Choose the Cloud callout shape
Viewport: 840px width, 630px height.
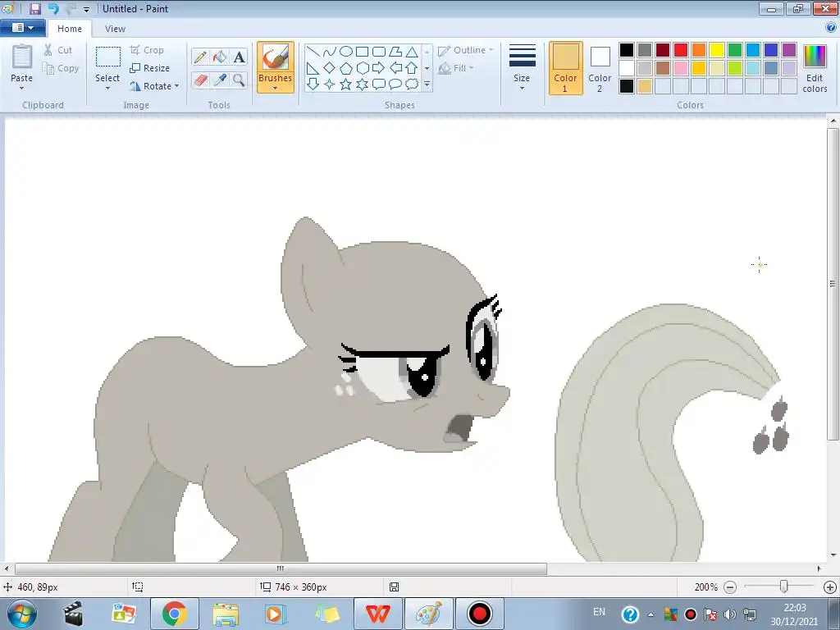tap(412, 84)
